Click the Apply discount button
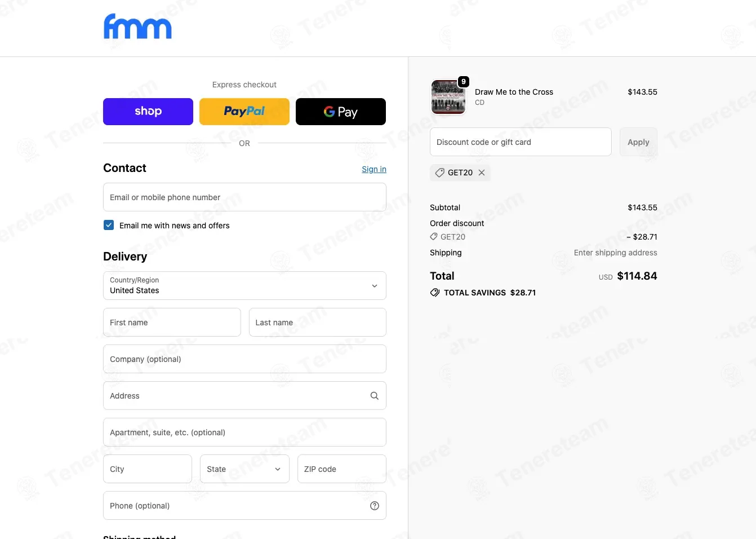Image resolution: width=756 pixels, height=539 pixels. (638, 142)
